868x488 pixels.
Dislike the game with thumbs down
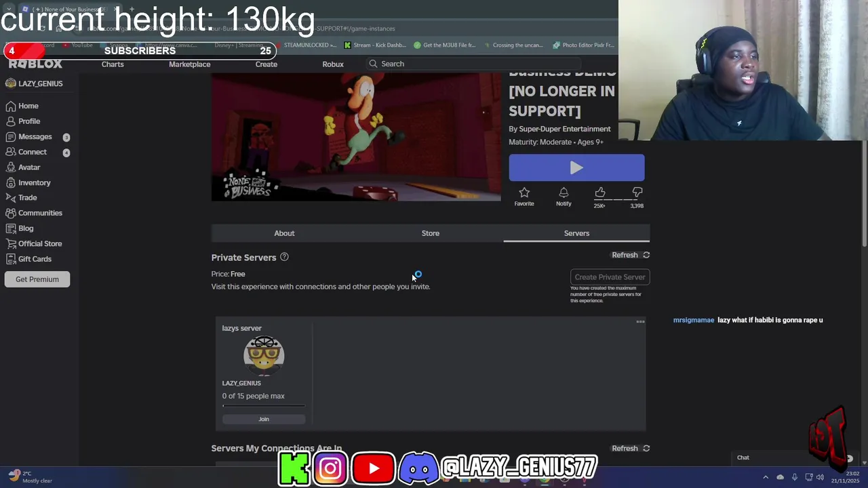point(637,192)
